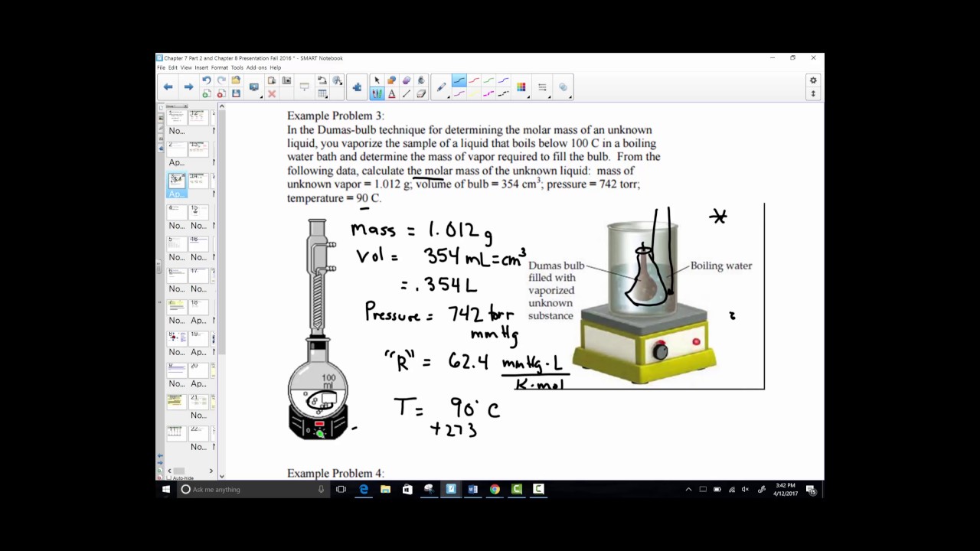980x551 pixels.
Task: Open the Gallery sidebar tab
Action: [160, 120]
